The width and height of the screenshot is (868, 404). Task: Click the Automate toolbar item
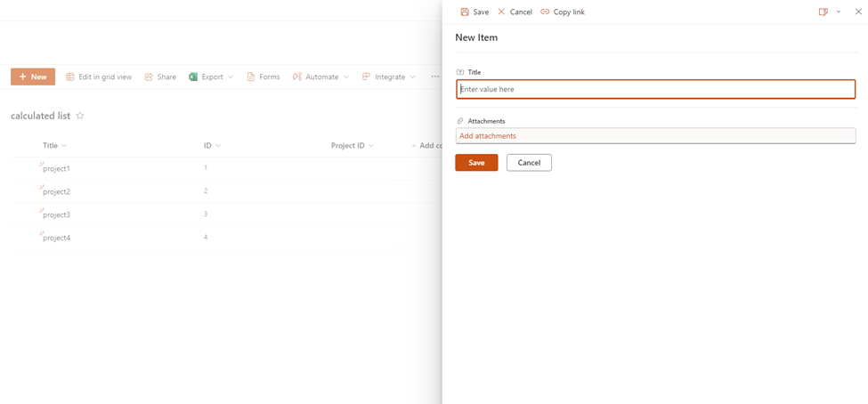[x=315, y=77]
